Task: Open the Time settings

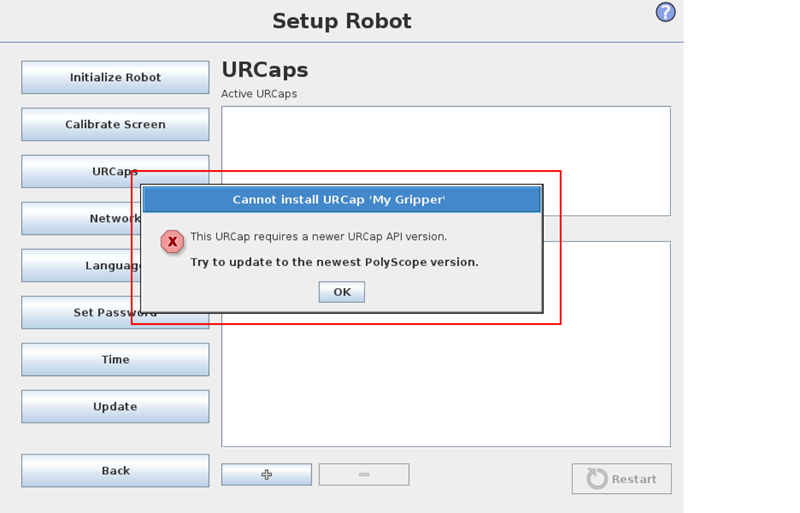Action: [115, 359]
